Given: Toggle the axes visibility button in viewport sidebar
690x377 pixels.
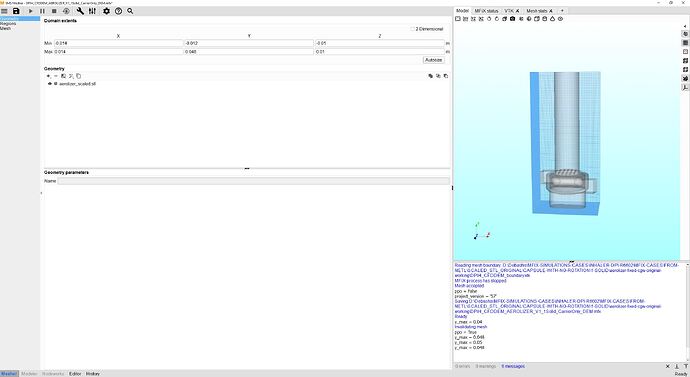Looking at the screenshot, I should (685, 88).
